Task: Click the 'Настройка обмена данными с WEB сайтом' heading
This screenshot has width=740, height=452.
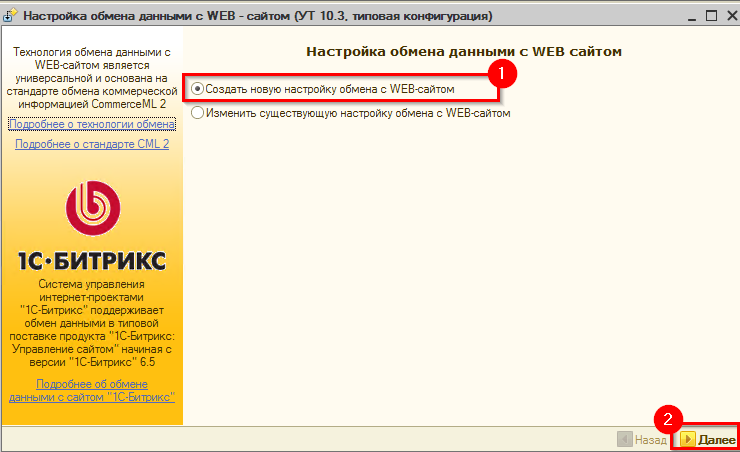Action: point(461,50)
